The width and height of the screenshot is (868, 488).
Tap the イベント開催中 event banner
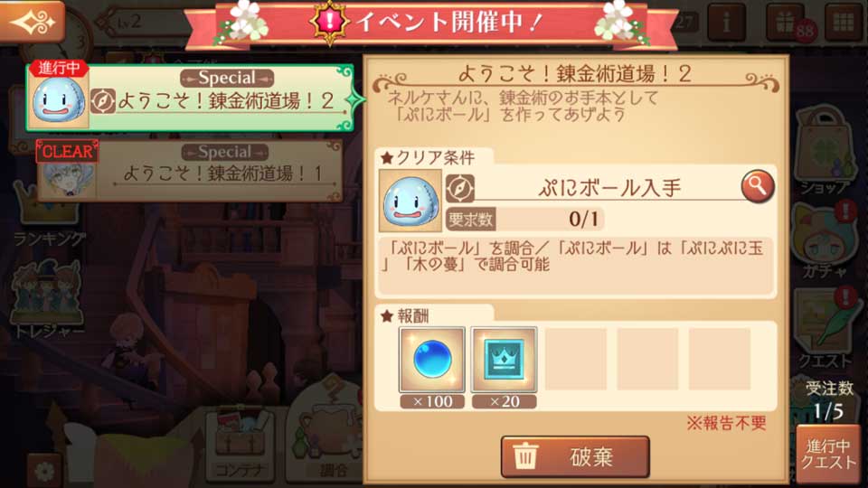coord(432,23)
